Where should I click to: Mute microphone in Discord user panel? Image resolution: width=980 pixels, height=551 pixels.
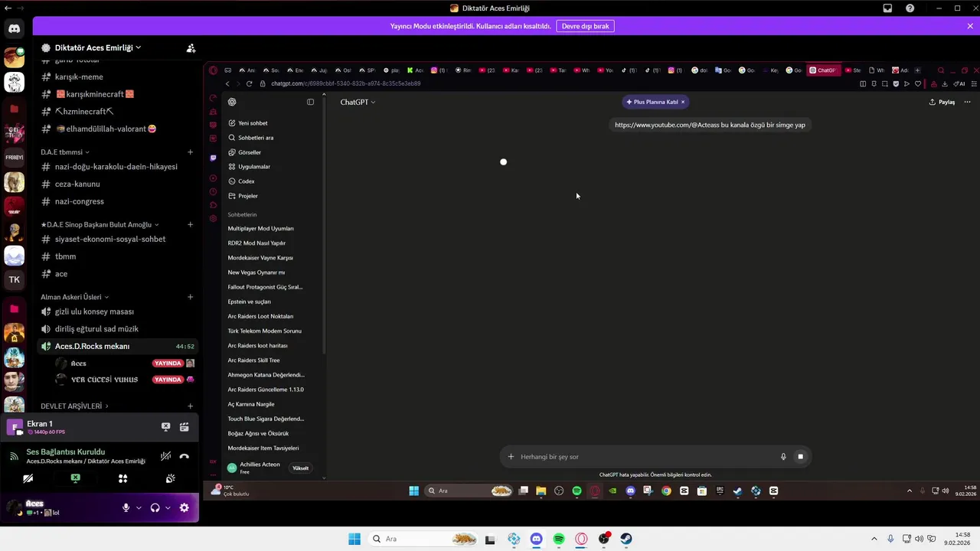pos(126,507)
